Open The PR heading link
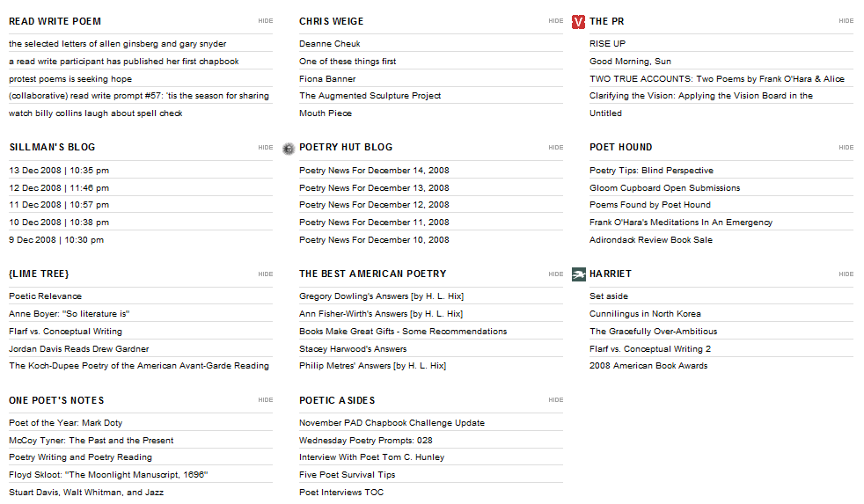 pyautogui.click(x=607, y=21)
